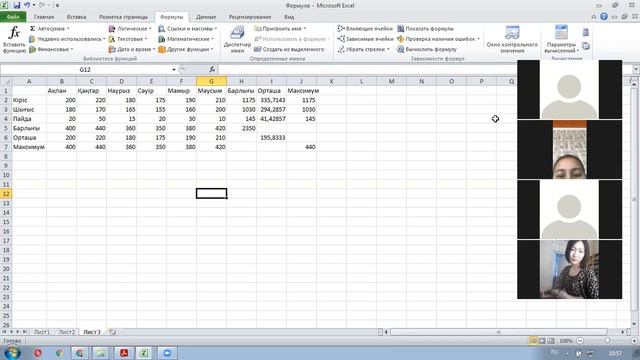This screenshot has height=360, width=640.
Task: Click Проверка наличия ошибок button
Action: pos(438,39)
